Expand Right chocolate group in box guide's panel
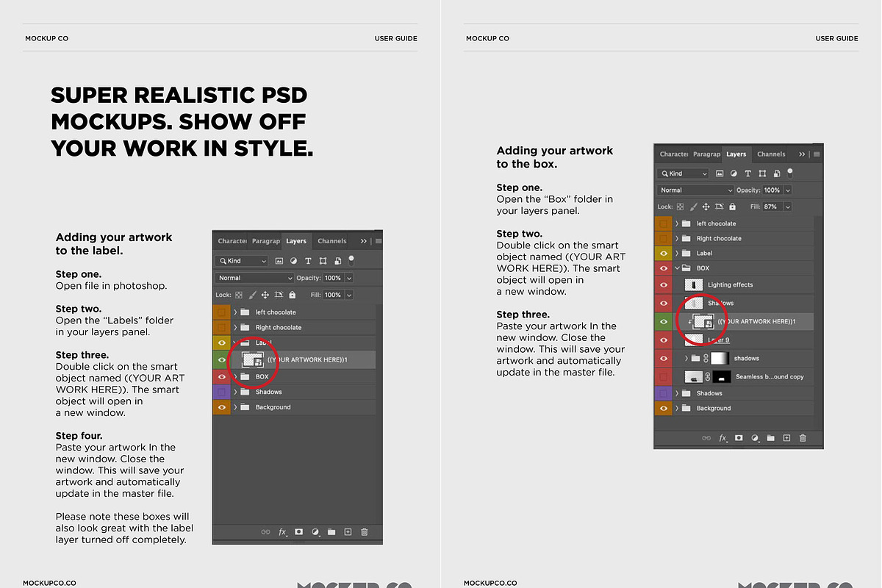882x588 pixels. [x=677, y=238]
